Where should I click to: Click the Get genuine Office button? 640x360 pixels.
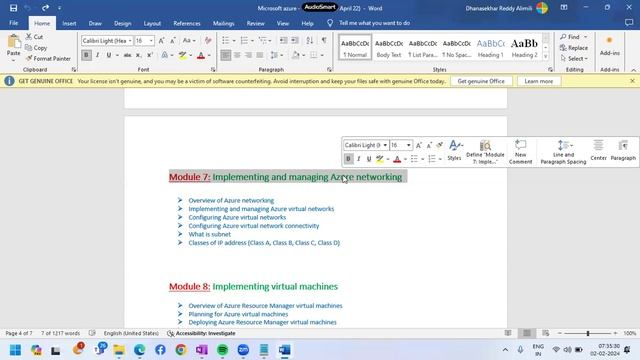[x=481, y=81]
